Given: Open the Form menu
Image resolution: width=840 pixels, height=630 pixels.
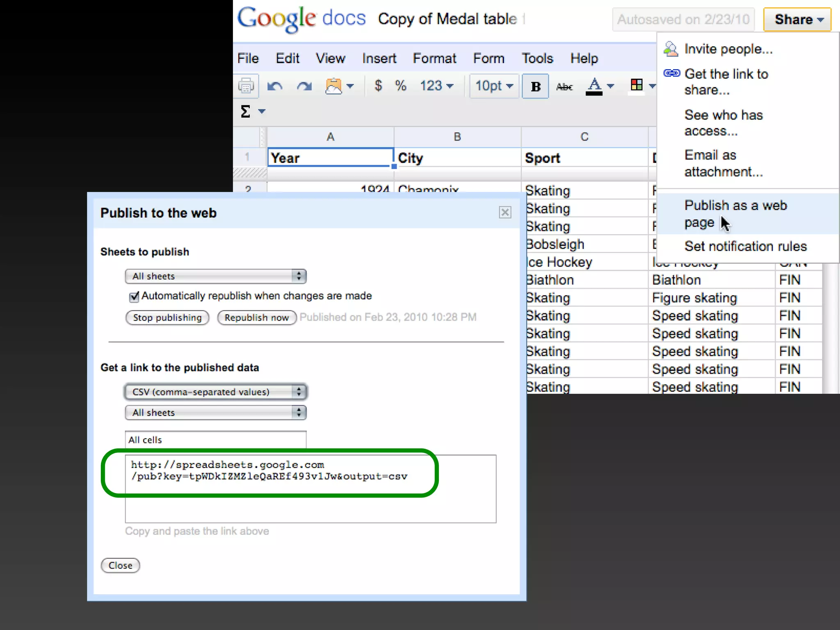Looking at the screenshot, I should (x=488, y=58).
